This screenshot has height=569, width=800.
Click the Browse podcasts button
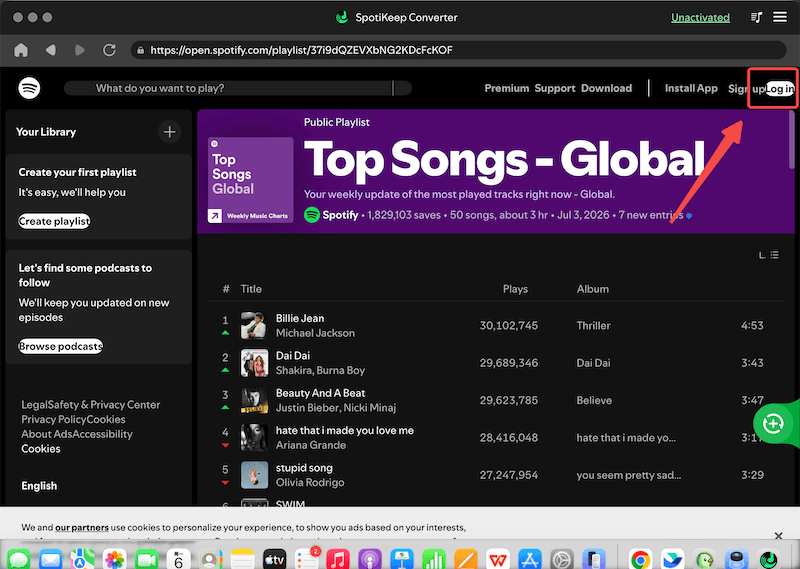pos(61,346)
